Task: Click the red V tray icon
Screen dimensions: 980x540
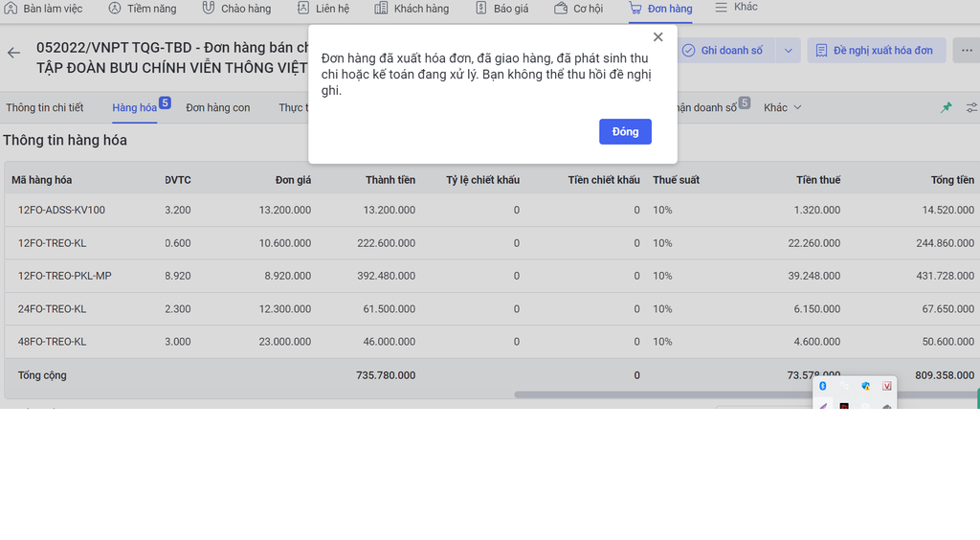Action: point(887,386)
